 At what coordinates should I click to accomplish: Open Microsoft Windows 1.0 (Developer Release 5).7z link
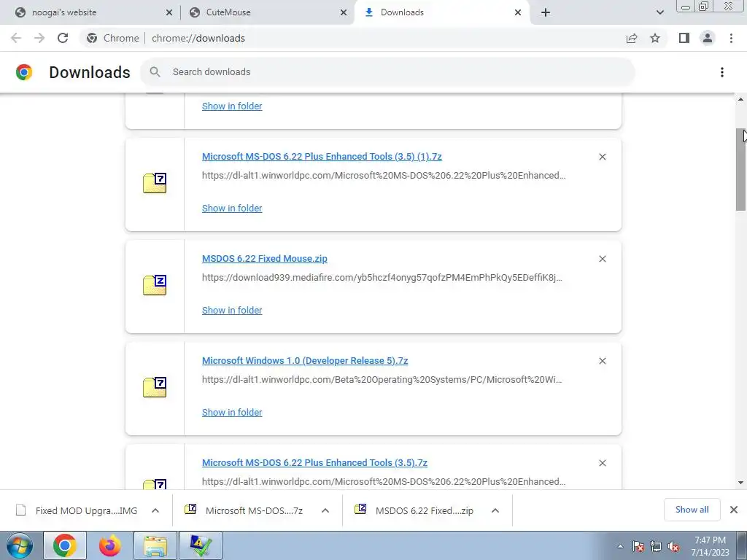305,360
